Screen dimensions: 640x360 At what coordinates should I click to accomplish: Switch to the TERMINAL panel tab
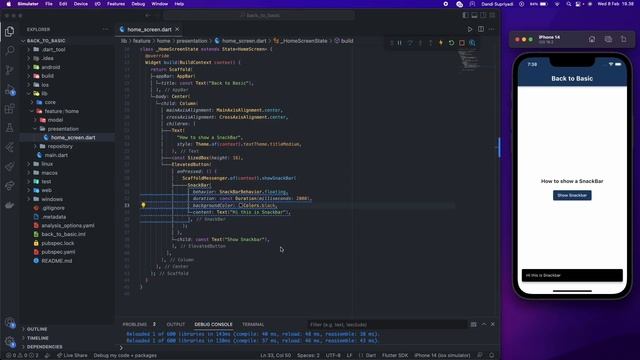[253, 324]
